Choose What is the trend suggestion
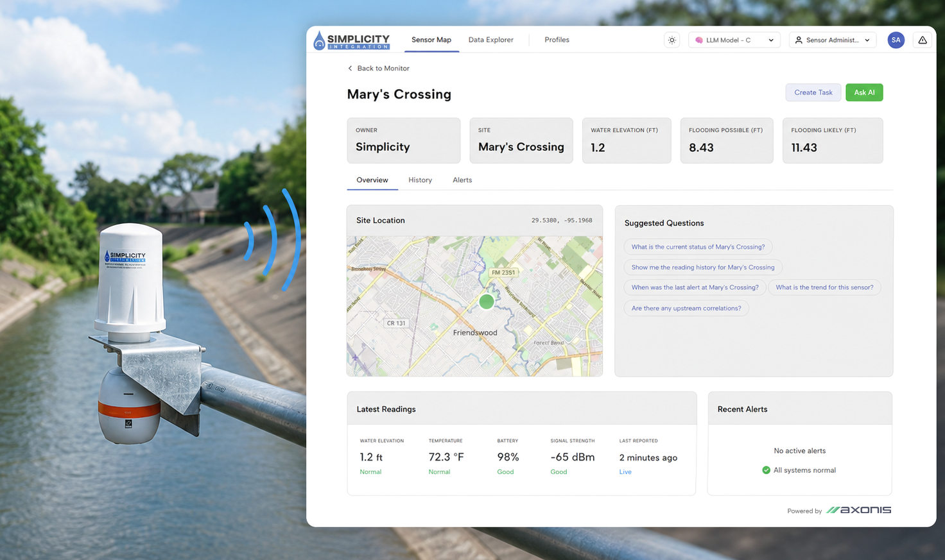Viewport: 945px width, 560px height. 824,287
